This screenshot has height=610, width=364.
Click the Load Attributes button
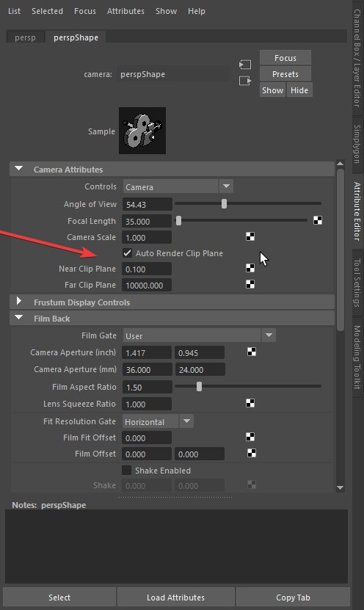point(176,598)
